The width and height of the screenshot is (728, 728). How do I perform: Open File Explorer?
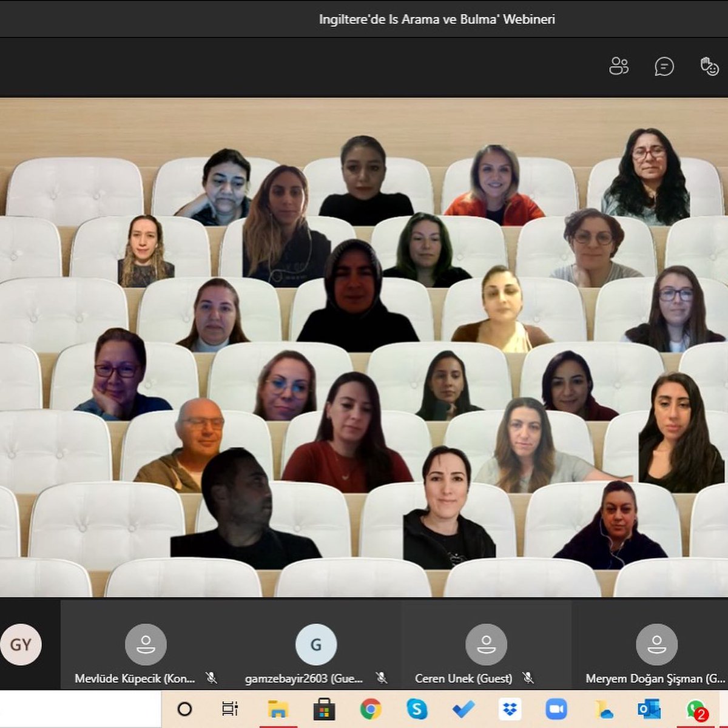pyautogui.click(x=276, y=709)
